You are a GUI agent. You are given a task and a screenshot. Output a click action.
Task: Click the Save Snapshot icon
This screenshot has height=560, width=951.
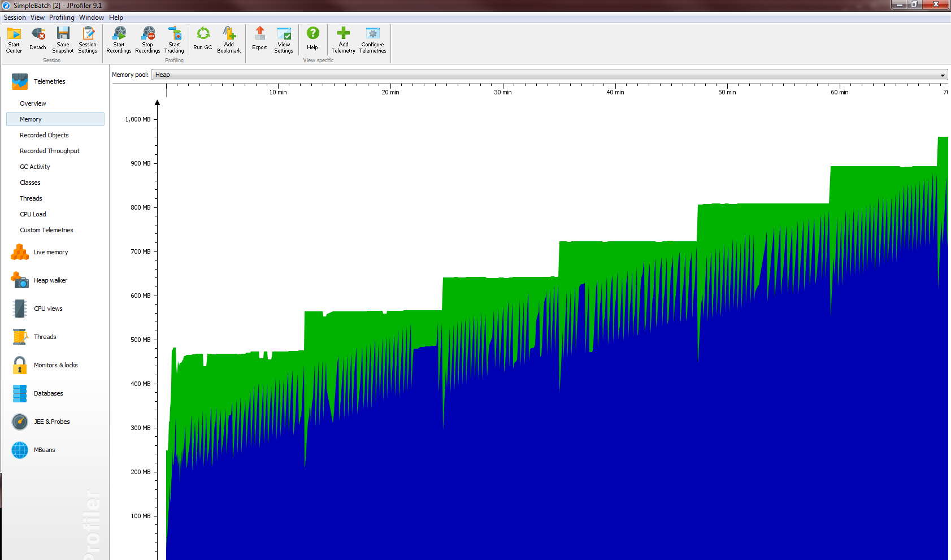[63, 38]
